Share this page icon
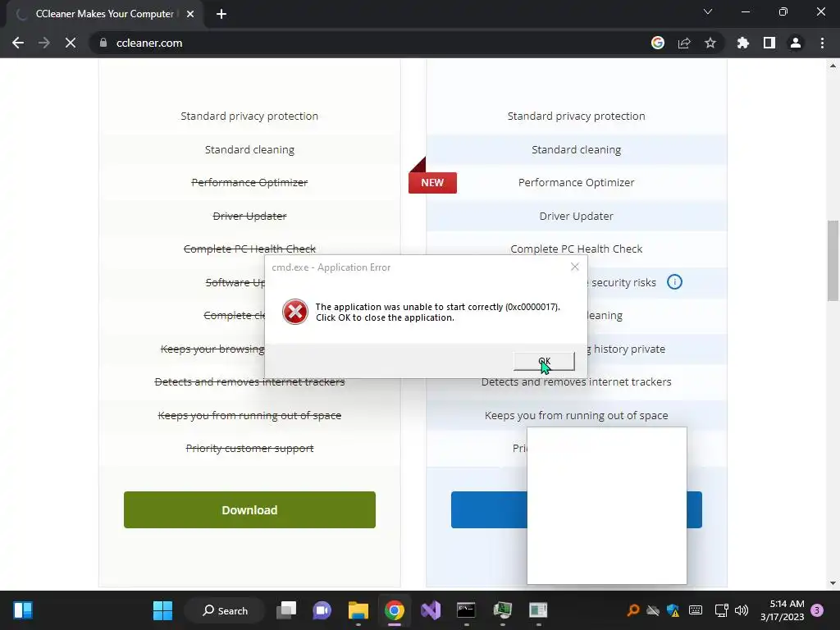 [x=684, y=43]
